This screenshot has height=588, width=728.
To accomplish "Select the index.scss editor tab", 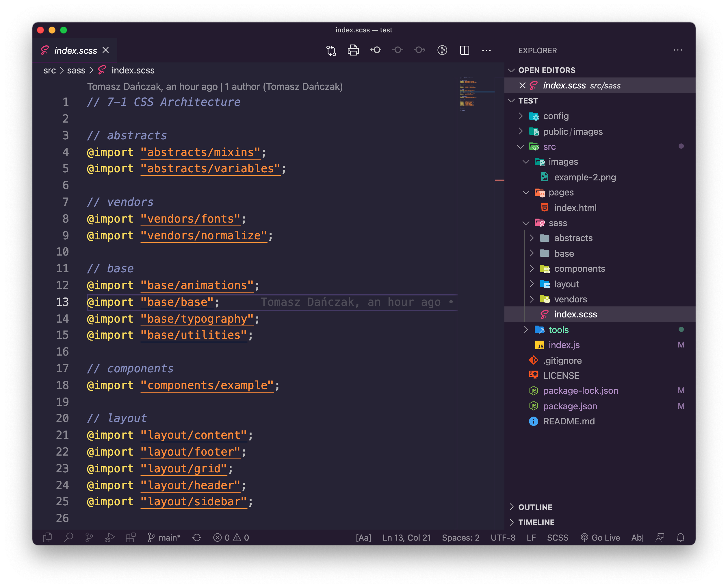I will [x=75, y=50].
